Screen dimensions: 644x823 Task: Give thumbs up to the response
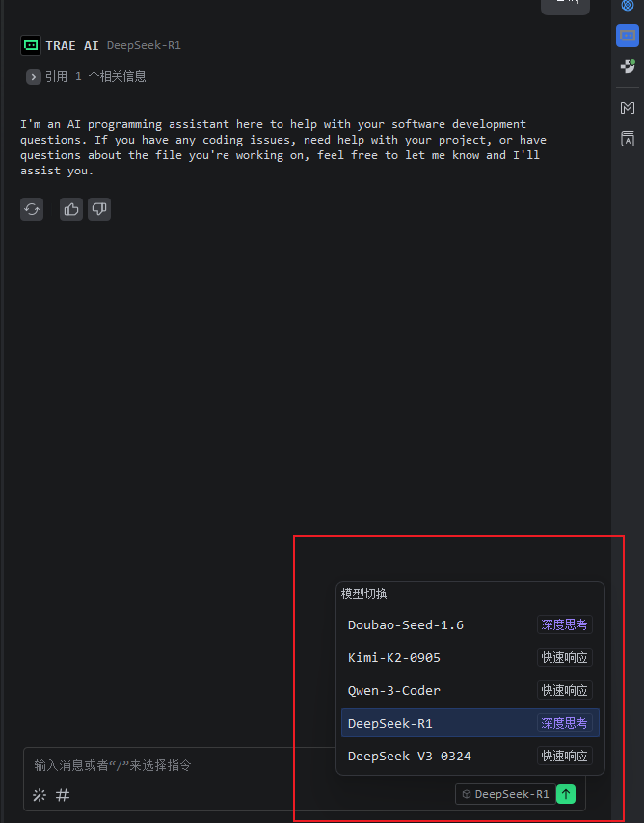click(x=71, y=209)
